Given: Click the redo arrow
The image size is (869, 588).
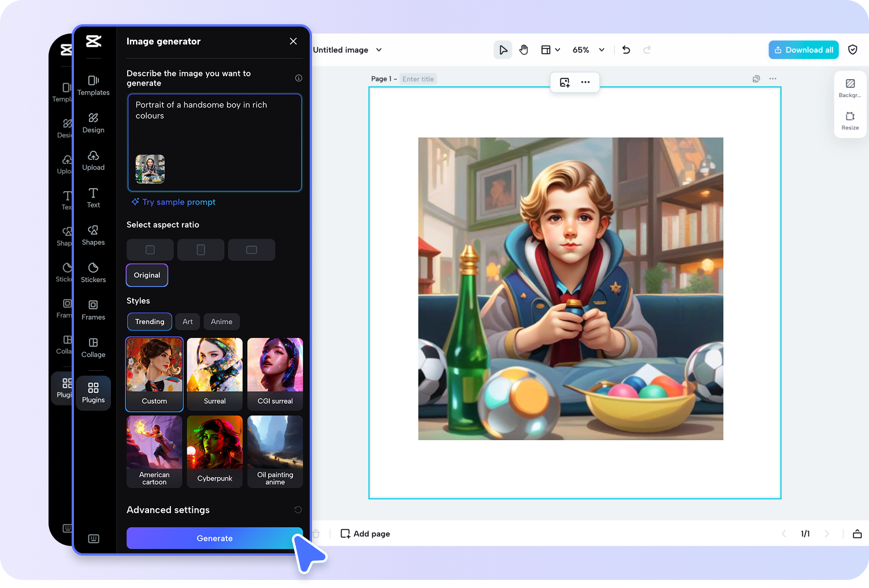Looking at the screenshot, I should 647,50.
